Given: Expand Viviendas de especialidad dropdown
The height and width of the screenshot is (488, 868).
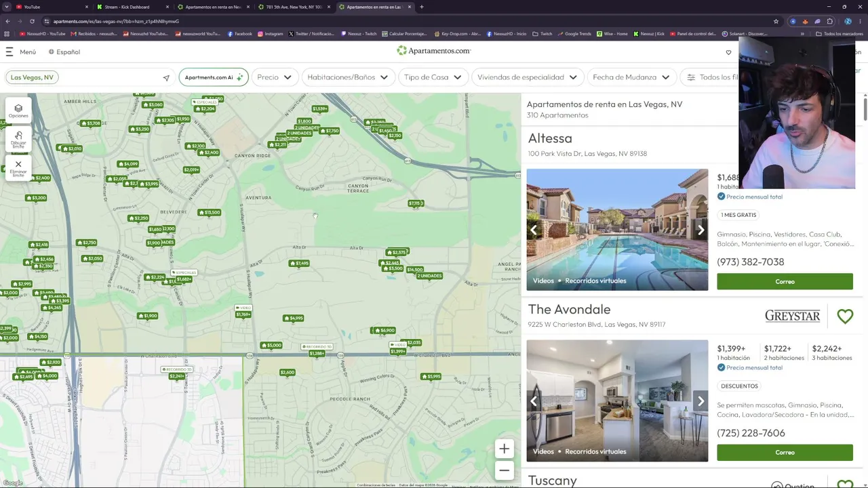Looking at the screenshot, I should point(527,77).
